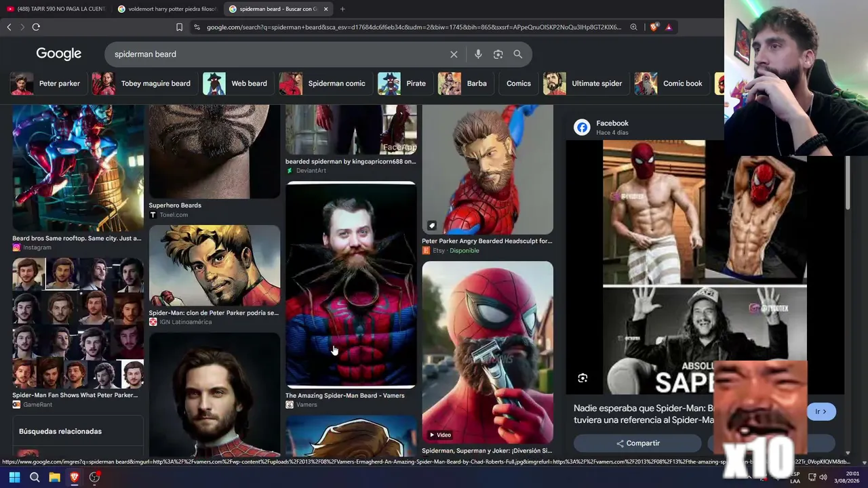The width and height of the screenshot is (868, 488).
Task: Open the volume control in the system tray
Action: [x=823, y=477]
